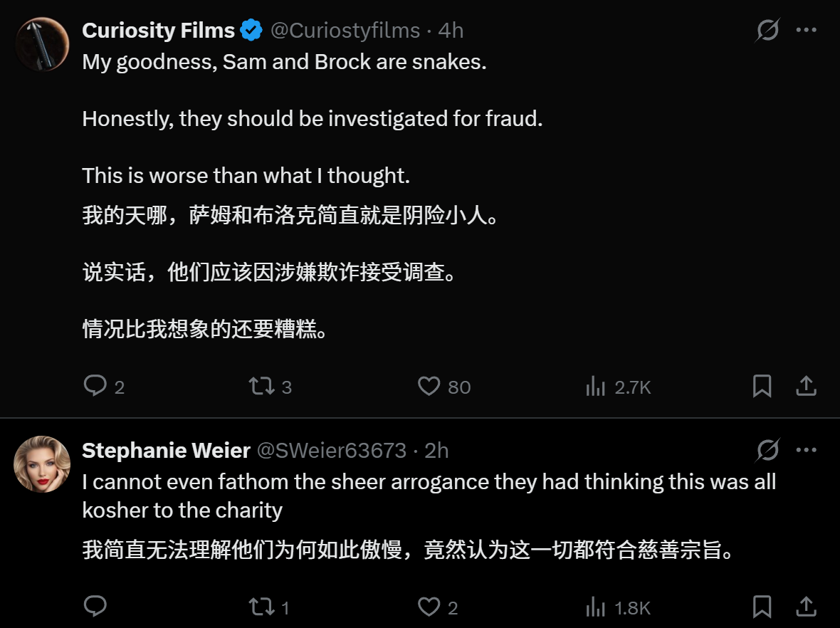Visit @Curiostyfilms handle link
This screenshot has height=628, width=840.
click(345, 31)
